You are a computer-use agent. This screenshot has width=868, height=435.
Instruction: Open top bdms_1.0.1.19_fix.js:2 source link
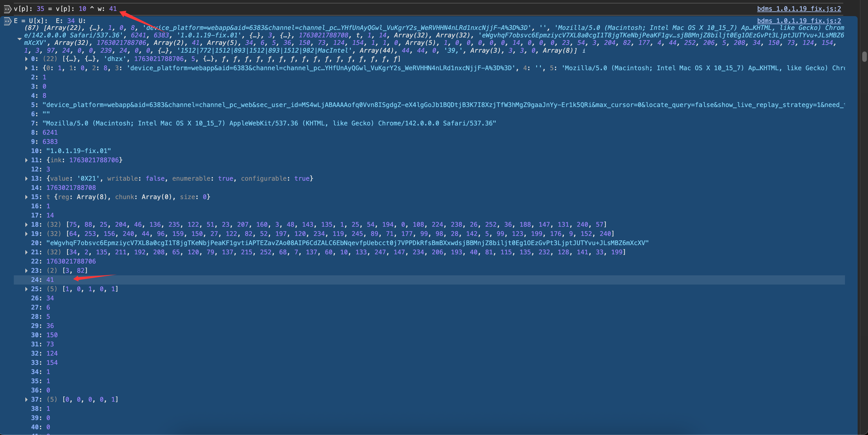coord(799,9)
